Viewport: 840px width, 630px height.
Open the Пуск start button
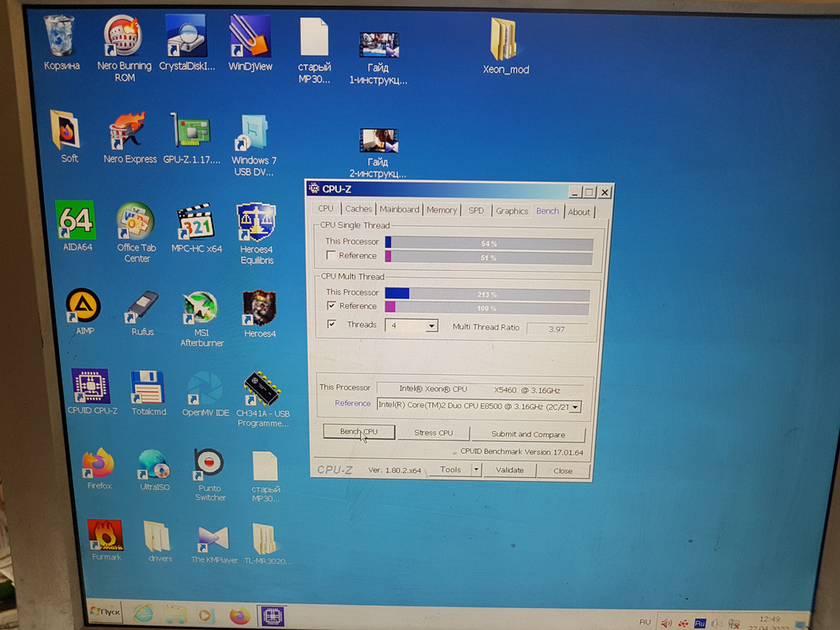coord(105,612)
